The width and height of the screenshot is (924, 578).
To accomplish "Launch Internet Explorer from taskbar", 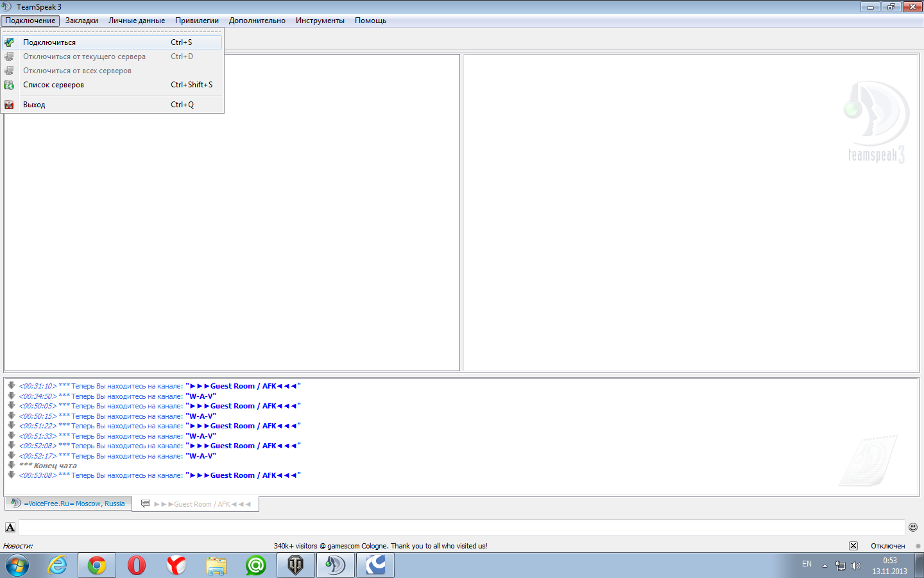I will tap(58, 566).
